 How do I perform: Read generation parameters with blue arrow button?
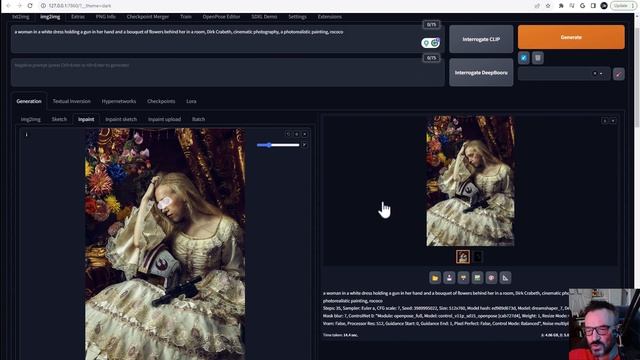click(524, 58)
